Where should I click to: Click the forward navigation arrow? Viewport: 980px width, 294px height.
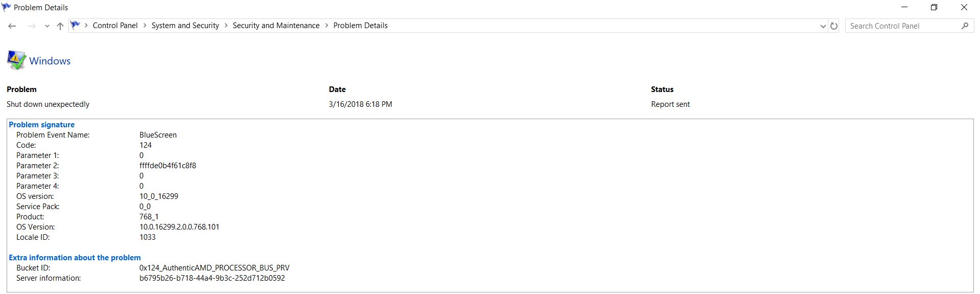[x=32, y=26]
